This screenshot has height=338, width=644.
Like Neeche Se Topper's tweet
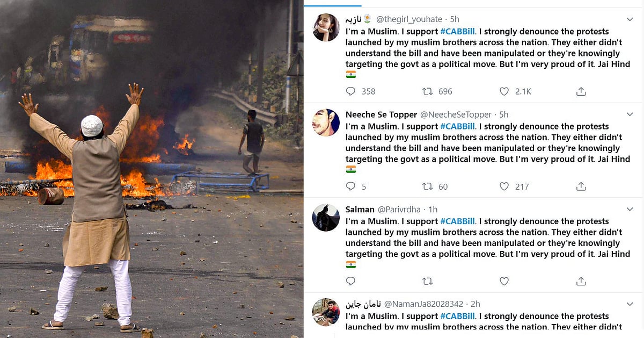(504, 186)
